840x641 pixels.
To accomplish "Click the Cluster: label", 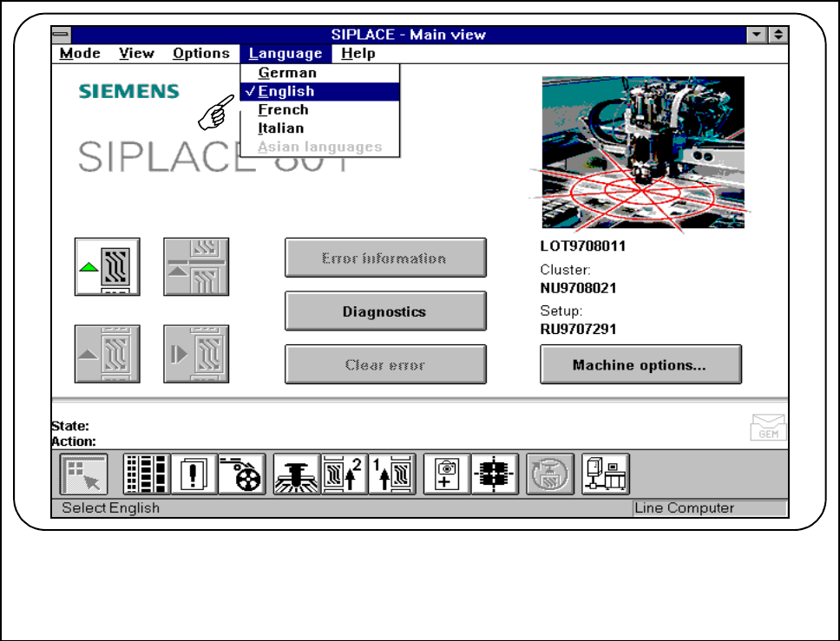I will [565, 270].
